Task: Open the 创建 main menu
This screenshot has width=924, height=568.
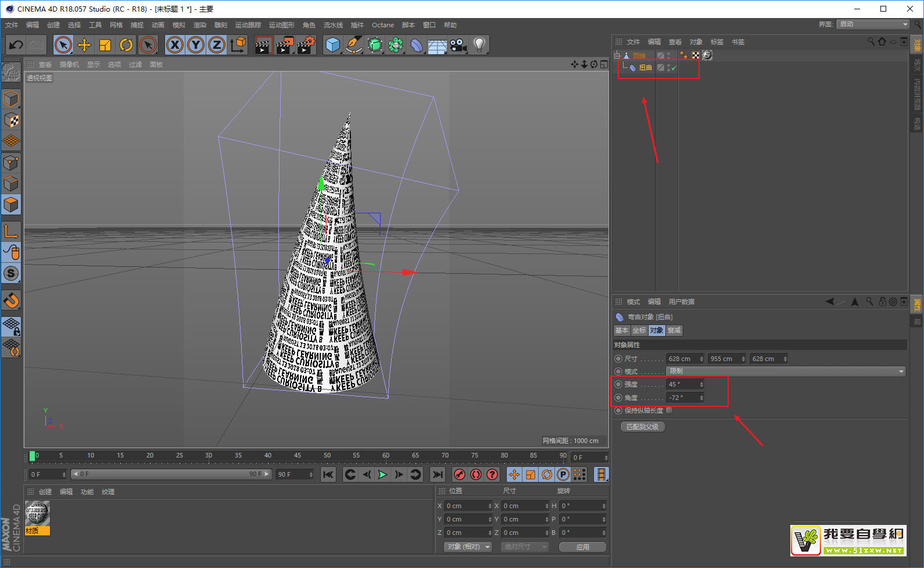Action: (x=53, y=25)
